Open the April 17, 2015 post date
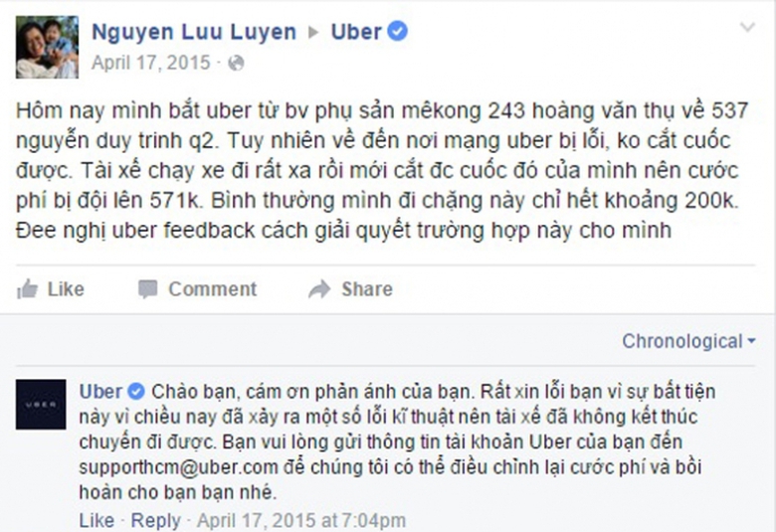The width and height of the screenshot is (776, 532). tap(151, 63)
